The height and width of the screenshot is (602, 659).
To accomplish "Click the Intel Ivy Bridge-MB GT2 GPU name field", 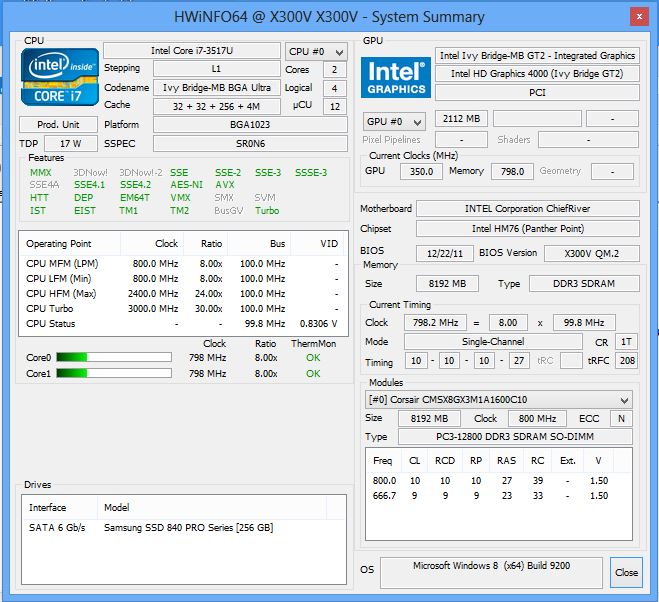I will (537, 55).
